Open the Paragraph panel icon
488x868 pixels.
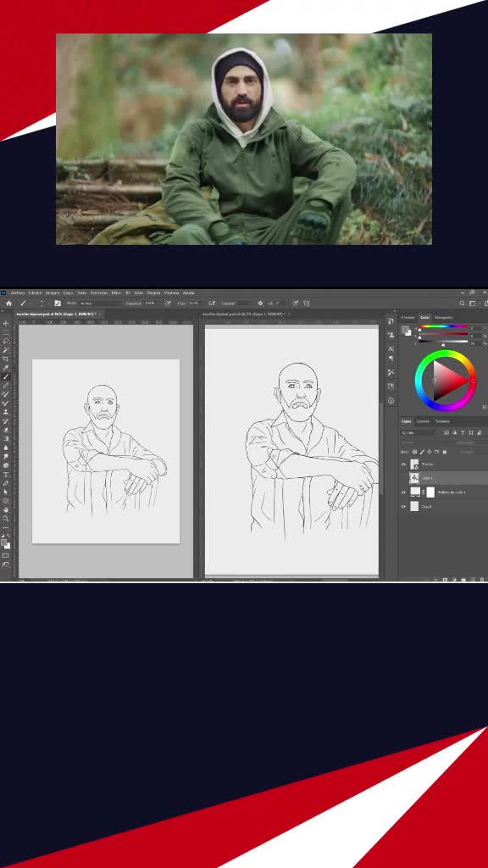(x=391, y=359)
